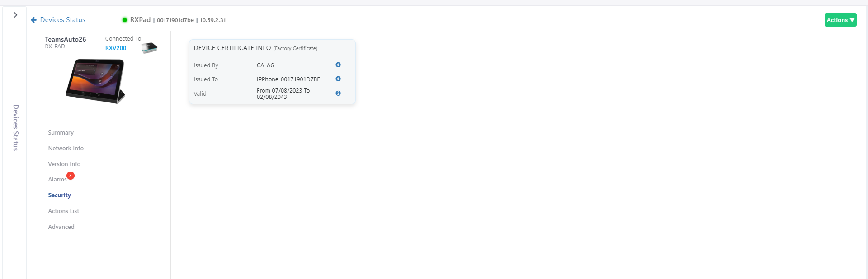The width and height of the screenshot is (868, 279).
Task: Open the Network Info section
Action: pyautogui.click(x=66, y=149)
